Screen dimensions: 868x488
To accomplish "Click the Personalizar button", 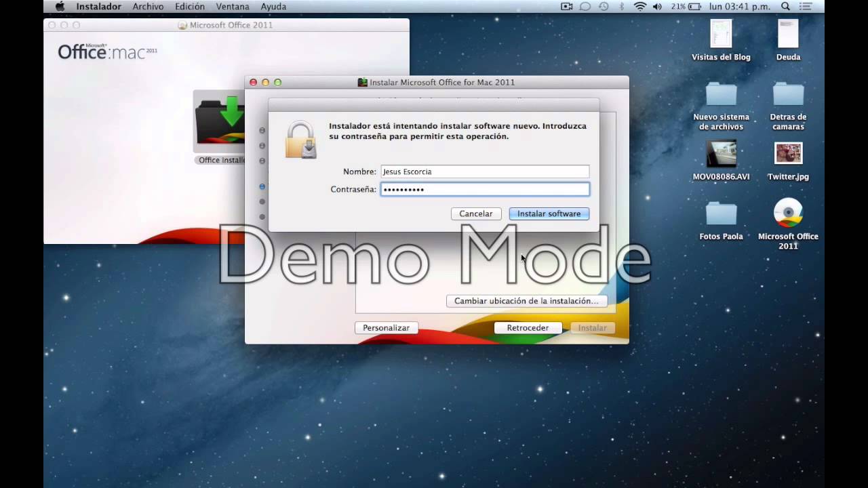I will 386,327.
